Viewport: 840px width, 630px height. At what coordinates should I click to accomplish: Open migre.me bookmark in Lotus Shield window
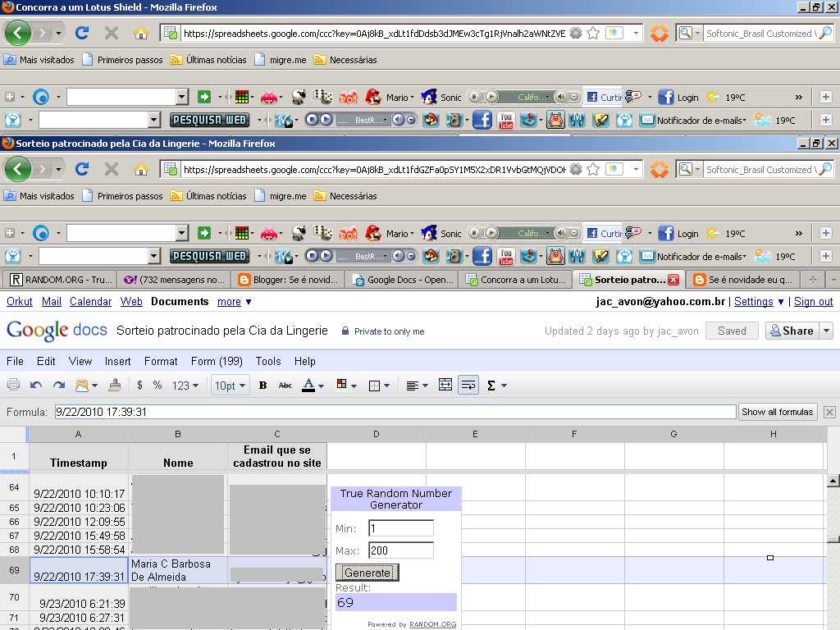(281, 60)
